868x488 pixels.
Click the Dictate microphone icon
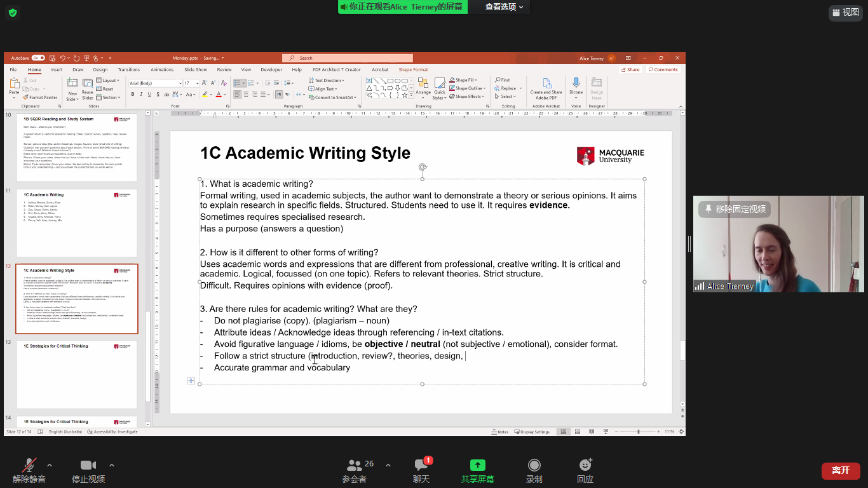576,83
